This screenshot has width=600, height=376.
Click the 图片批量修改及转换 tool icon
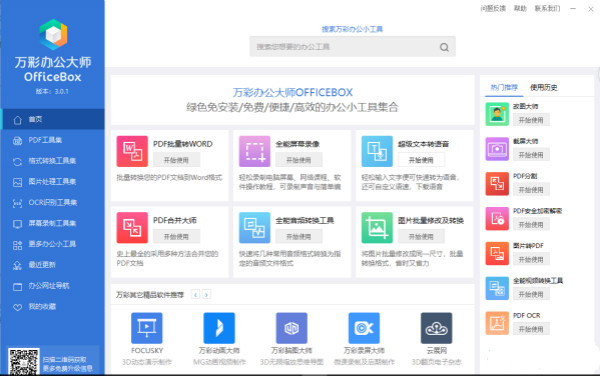(x=377, y=228)
